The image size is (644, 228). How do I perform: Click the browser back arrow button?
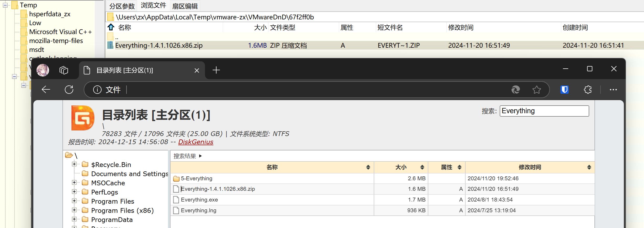click(x=46, y=90)
